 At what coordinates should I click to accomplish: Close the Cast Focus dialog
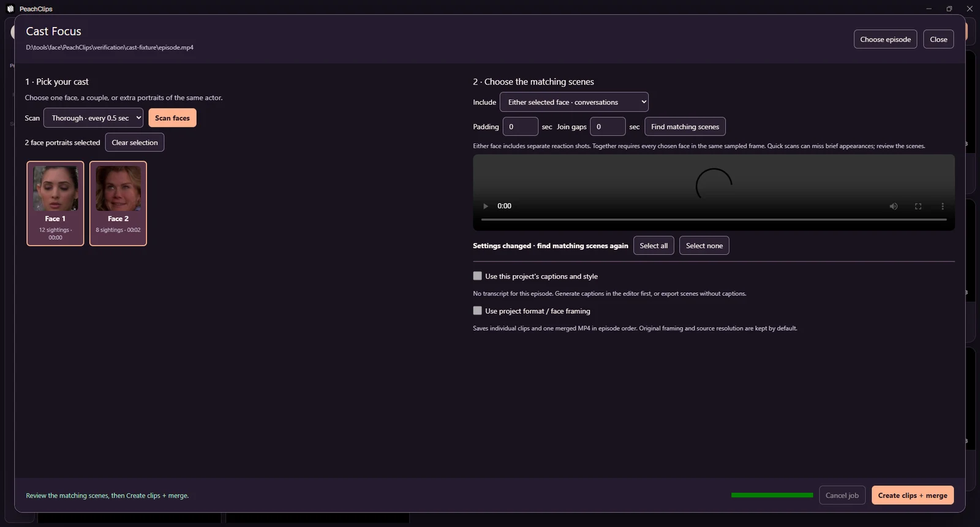point(938,39)
